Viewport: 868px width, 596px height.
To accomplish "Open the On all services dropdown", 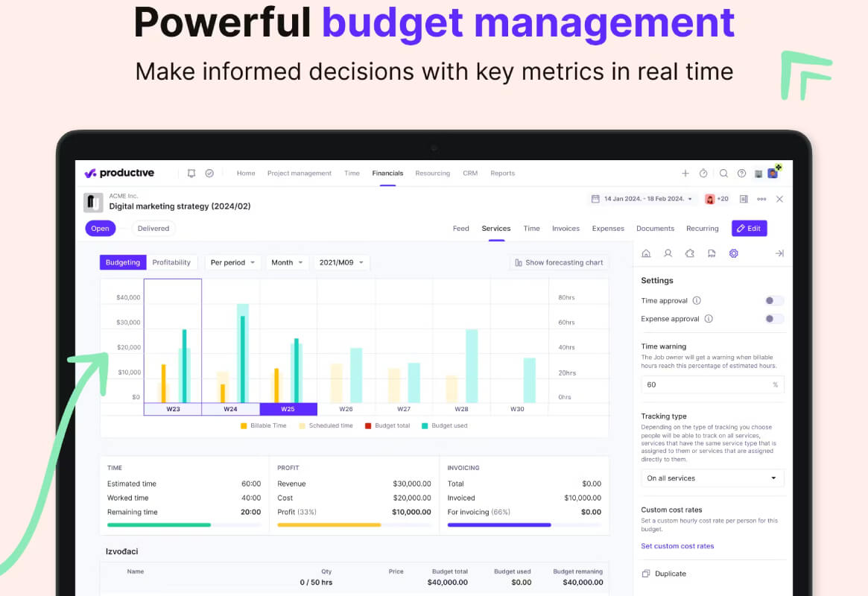I will pos(712,478).
